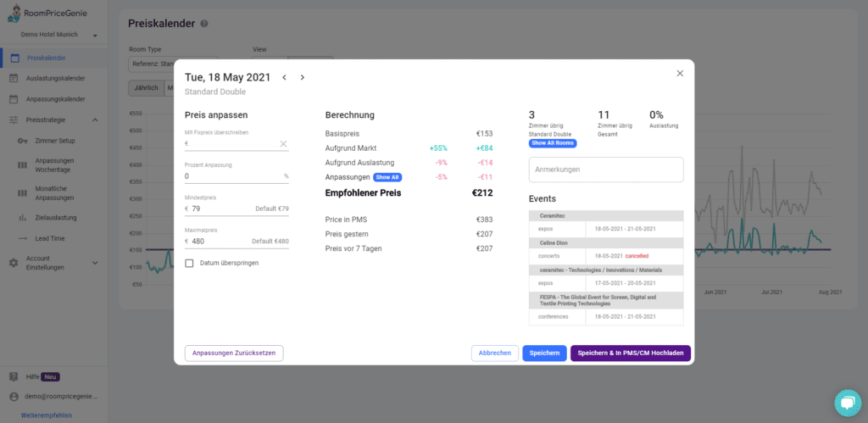Collapse the Preisstrategie menu section

coord(94,120)
